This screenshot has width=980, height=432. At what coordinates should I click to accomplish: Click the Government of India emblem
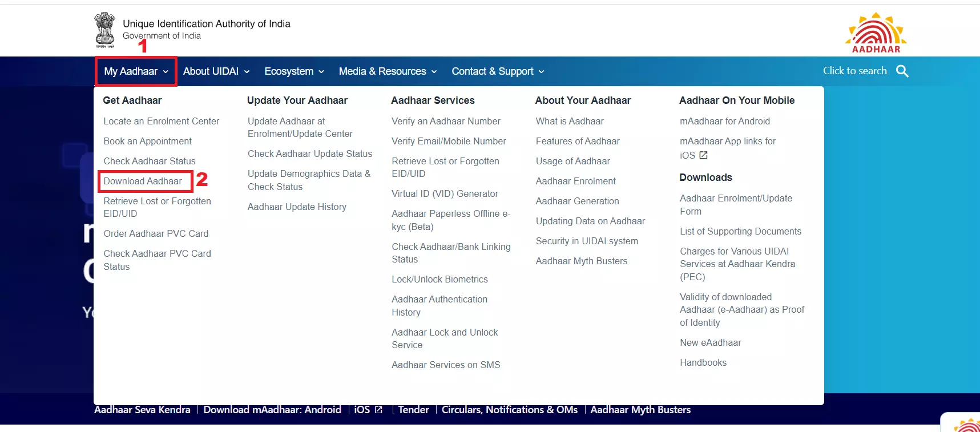pos(104,30)
